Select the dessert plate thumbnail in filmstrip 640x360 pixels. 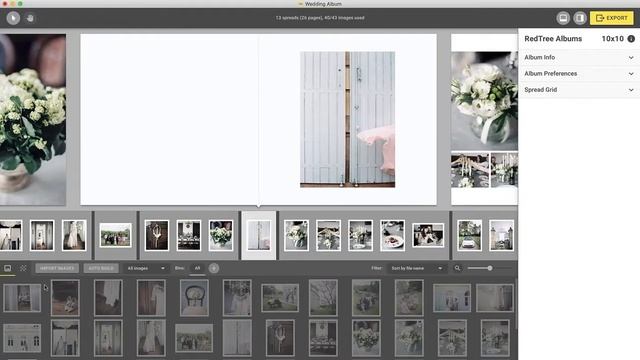click(x=392, y=235)
